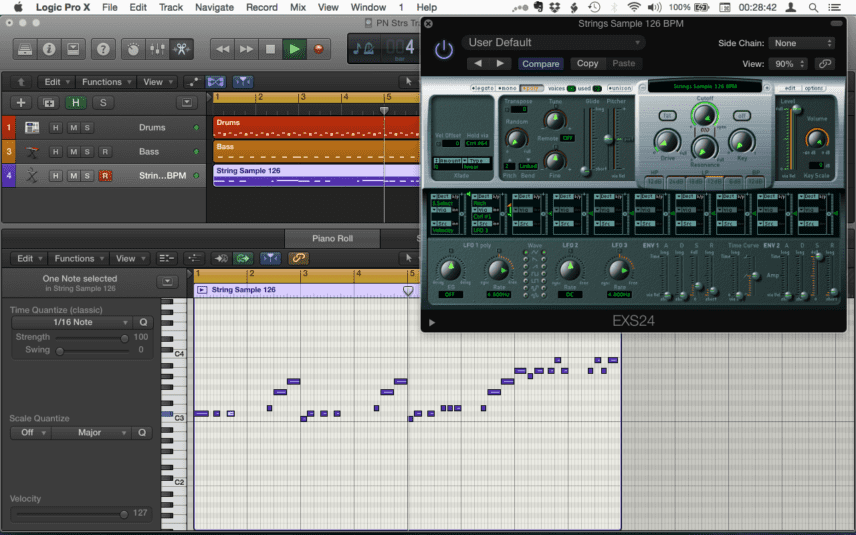Image resolution: width=856 pixels, height=535 pixels.
Task: Click the EXS24 link chain icon
Action: pyautogui.click(x=825, y=64)
